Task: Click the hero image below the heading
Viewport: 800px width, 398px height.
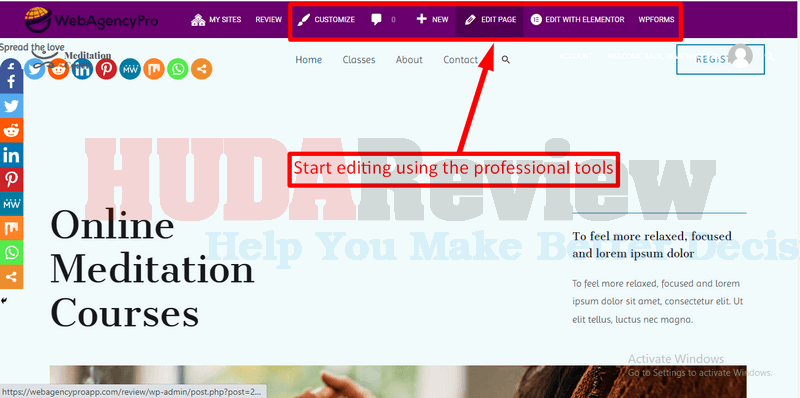Action: (x=398, y=381)
